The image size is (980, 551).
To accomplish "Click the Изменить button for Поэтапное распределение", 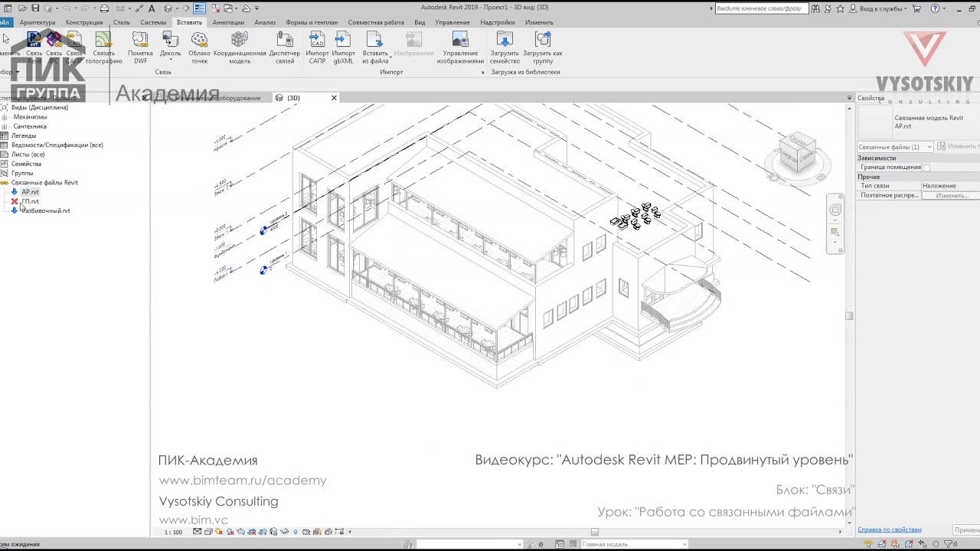I will 951,195.
